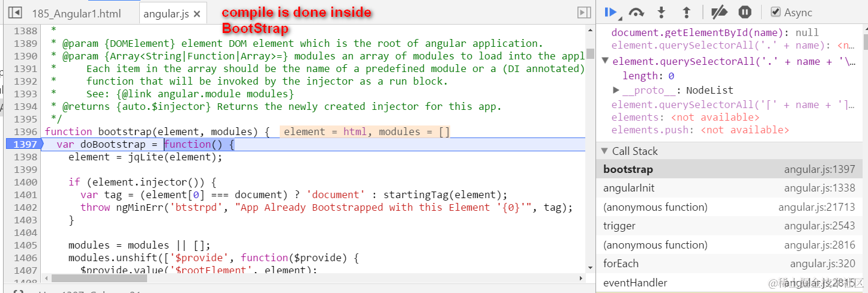Set breakpoint on line 1398
Image resolution: width=868 pixels, height=293 pixels.
[25, 157]
